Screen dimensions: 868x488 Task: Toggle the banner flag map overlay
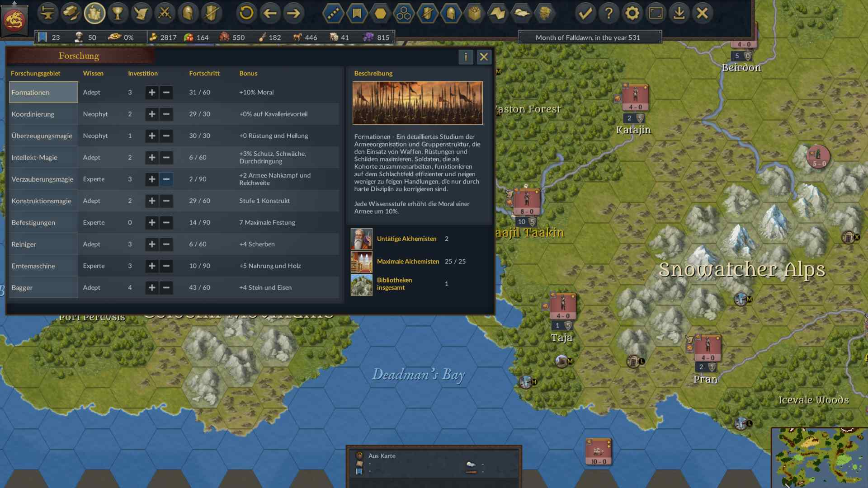(357, 13)
